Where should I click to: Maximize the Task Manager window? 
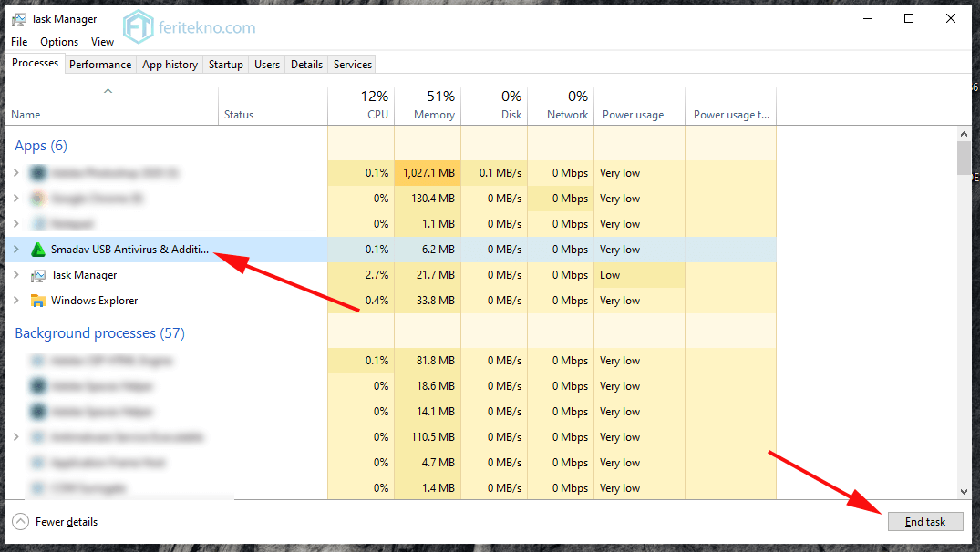909,19
